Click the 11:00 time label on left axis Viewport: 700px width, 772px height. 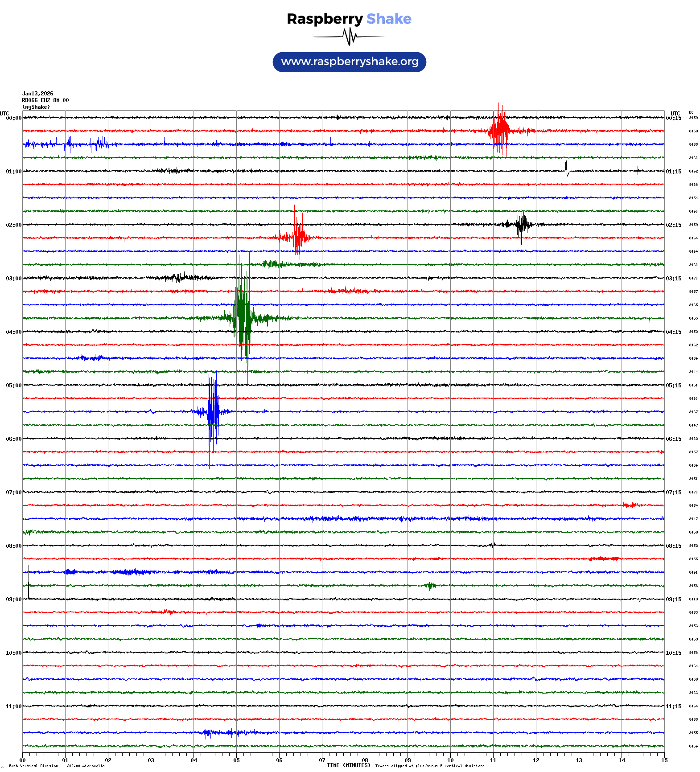[x=13, y=706]
